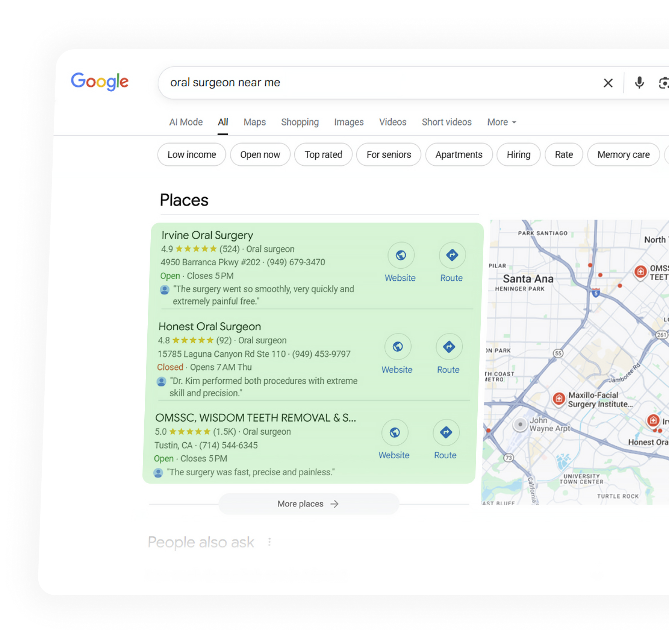Open People also ask options menu
Screen dimensions: 669x644
[x=269, y=542]
